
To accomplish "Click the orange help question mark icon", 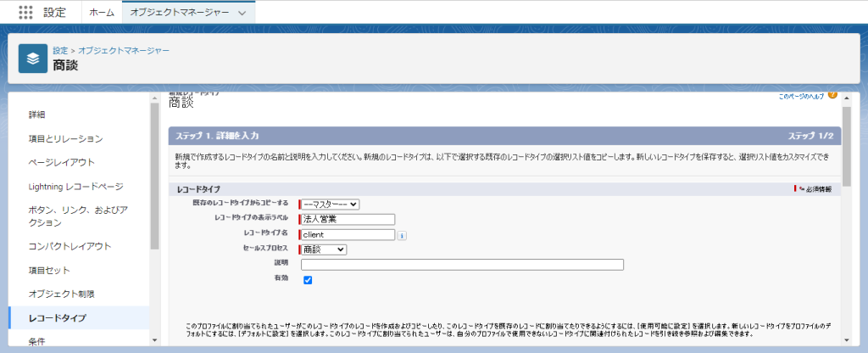I will 832,95.
